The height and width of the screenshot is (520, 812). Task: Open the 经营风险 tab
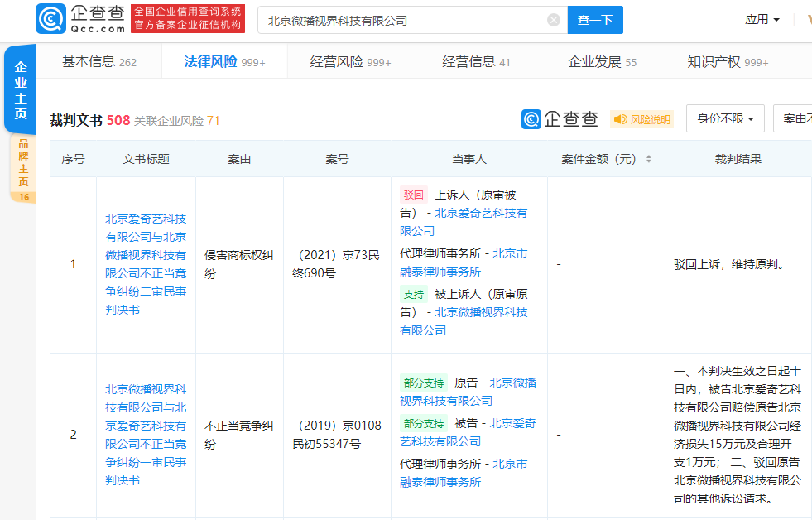(x=350, y=62)
